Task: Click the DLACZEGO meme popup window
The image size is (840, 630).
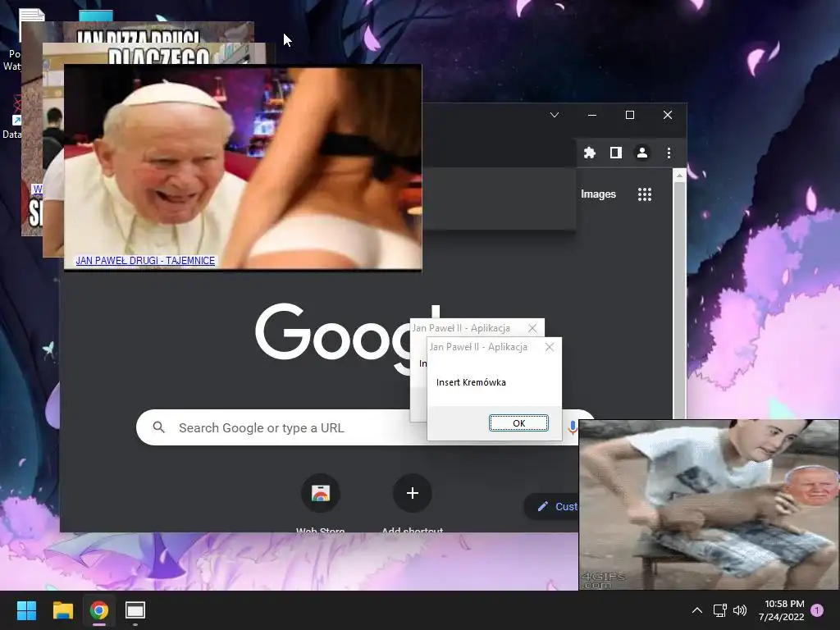Action: (x=161, y=53)
